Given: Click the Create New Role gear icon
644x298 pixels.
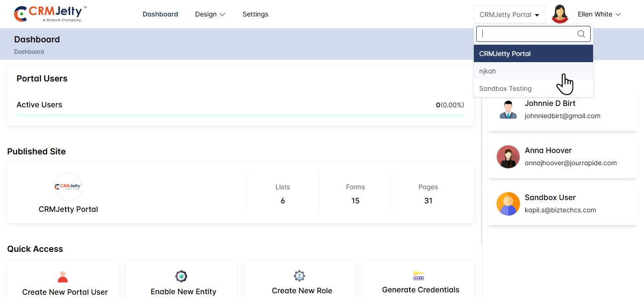Looking at the screenshot, I should pos(299,276).
